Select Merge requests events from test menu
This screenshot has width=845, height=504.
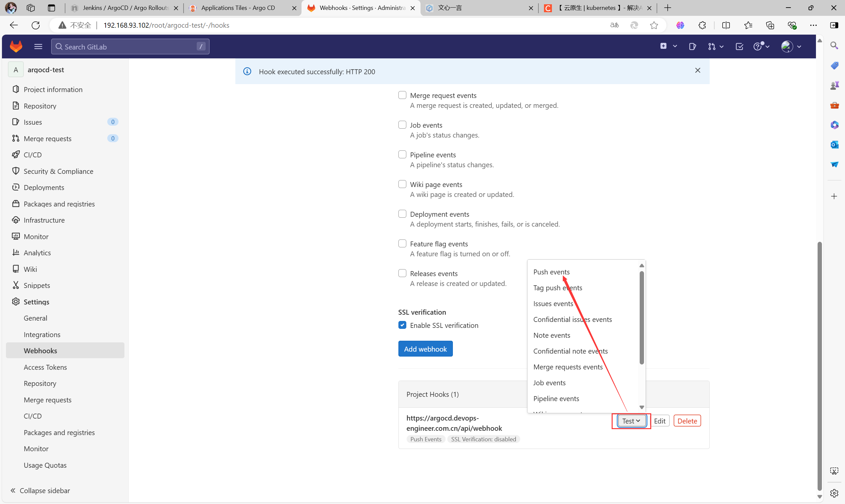click(568, 367)
